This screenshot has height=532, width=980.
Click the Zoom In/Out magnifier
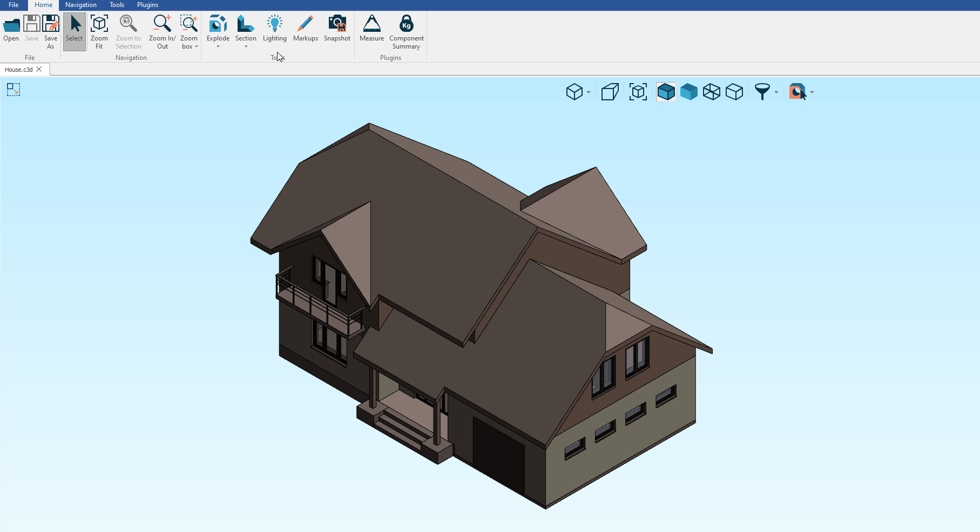162,25
